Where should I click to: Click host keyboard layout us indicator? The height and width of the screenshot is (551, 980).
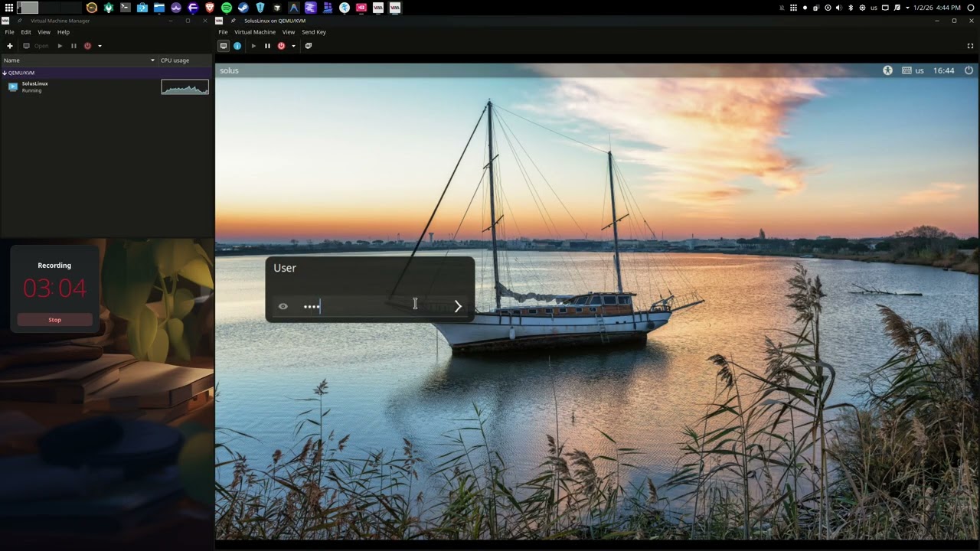pyautogui.click(x=874, y=8)
